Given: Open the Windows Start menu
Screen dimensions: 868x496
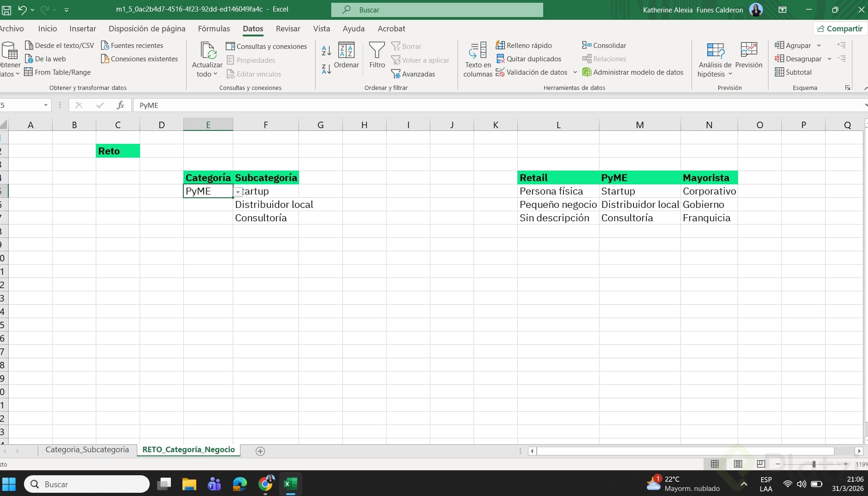Looking at the screenshot, I should tap(9, 484).
